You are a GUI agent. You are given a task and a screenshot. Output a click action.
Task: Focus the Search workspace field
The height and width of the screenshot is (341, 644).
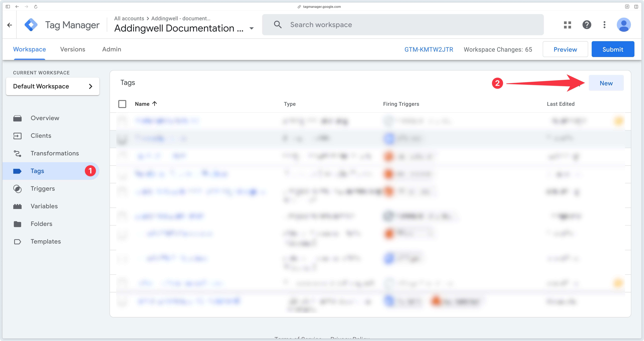[403, 25]
